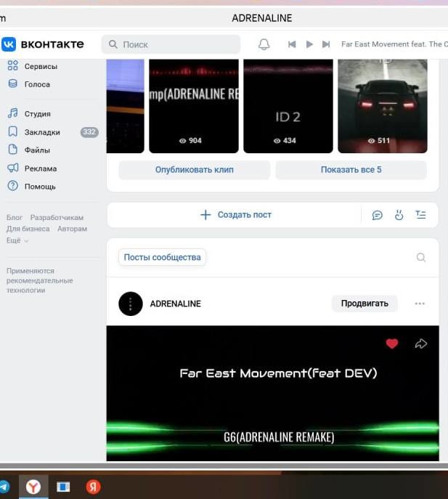Open the 'Посты сообщества' filter tab
Viewport: 448px width, 499px height.
[162, 257]
